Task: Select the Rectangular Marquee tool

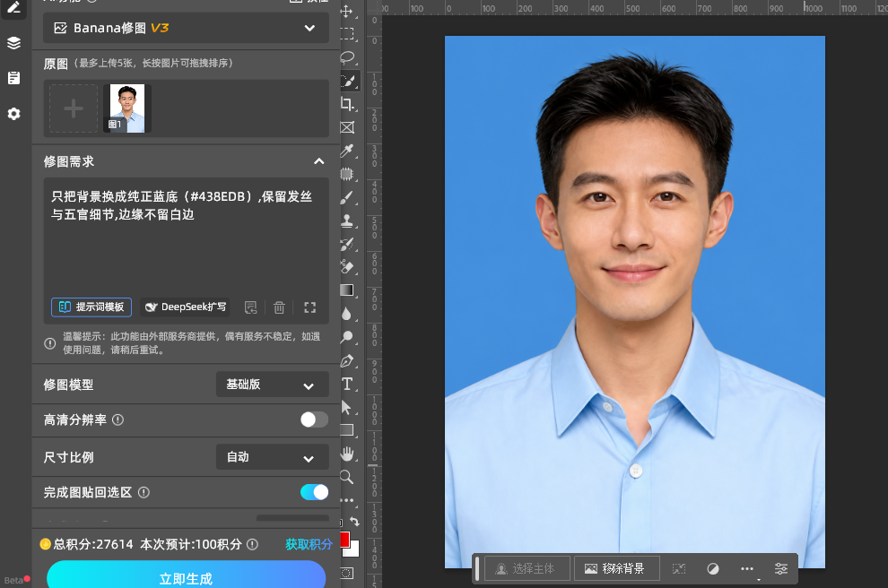Action: click(346, 34)
